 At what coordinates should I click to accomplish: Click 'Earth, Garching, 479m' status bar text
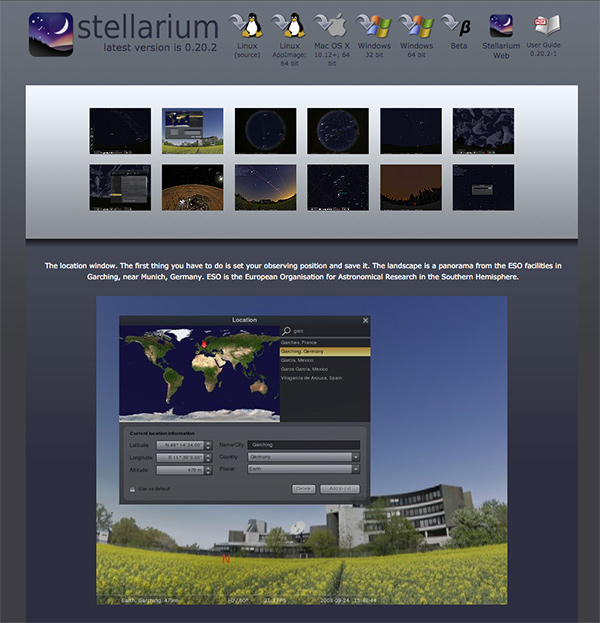[x=149, y=600]
